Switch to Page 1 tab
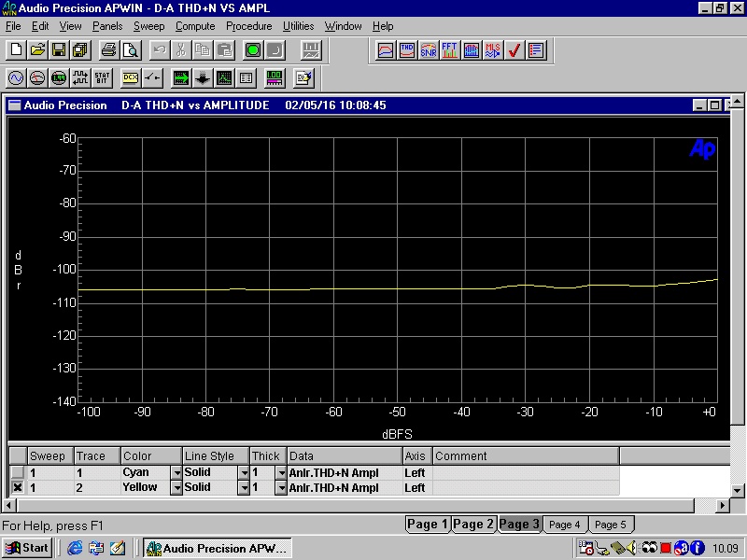 427,525
